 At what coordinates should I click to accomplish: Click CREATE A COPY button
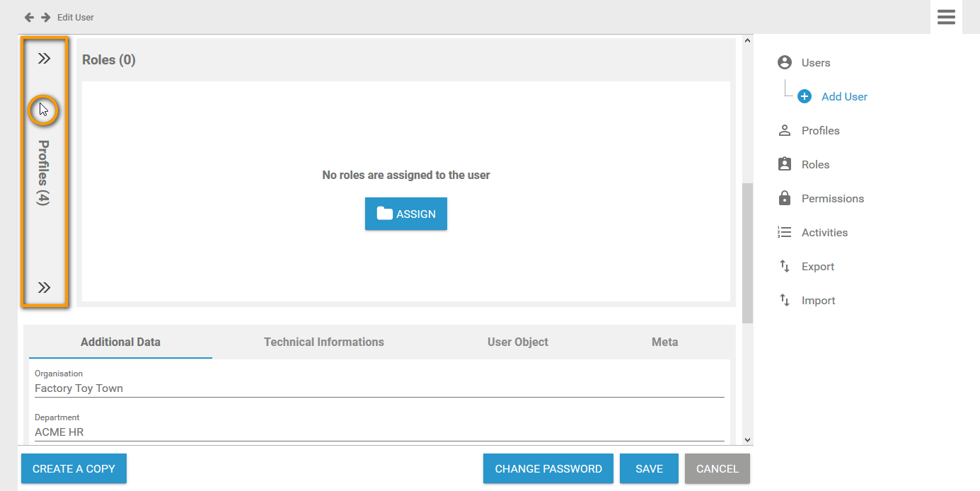(74, 468)
